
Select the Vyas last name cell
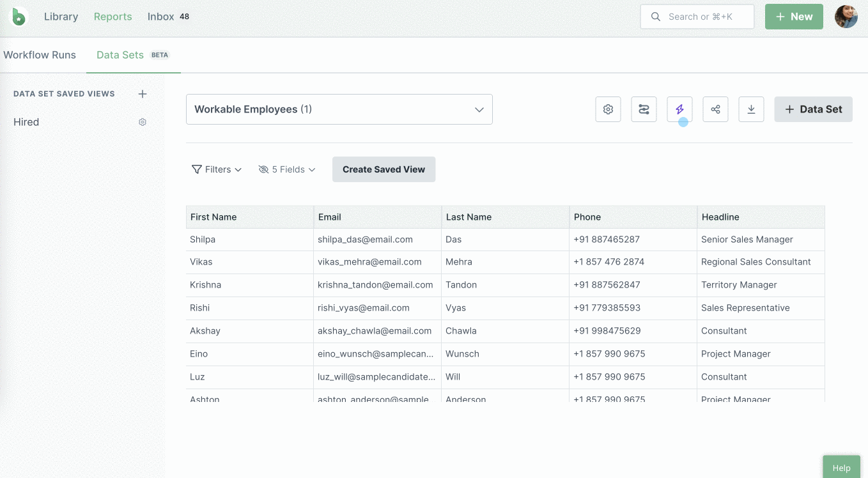(506, 308)
